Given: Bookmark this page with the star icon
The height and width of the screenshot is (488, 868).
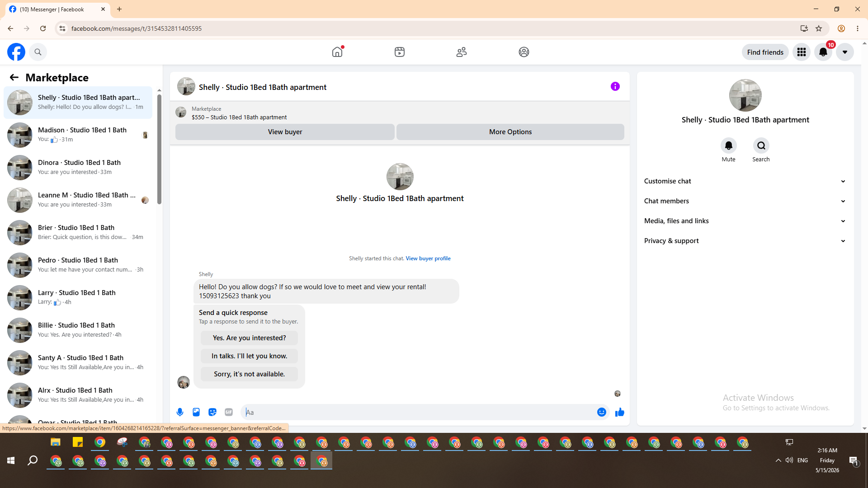Looking at the screenshot, I should pyautogui.click(x=819, y=28).
